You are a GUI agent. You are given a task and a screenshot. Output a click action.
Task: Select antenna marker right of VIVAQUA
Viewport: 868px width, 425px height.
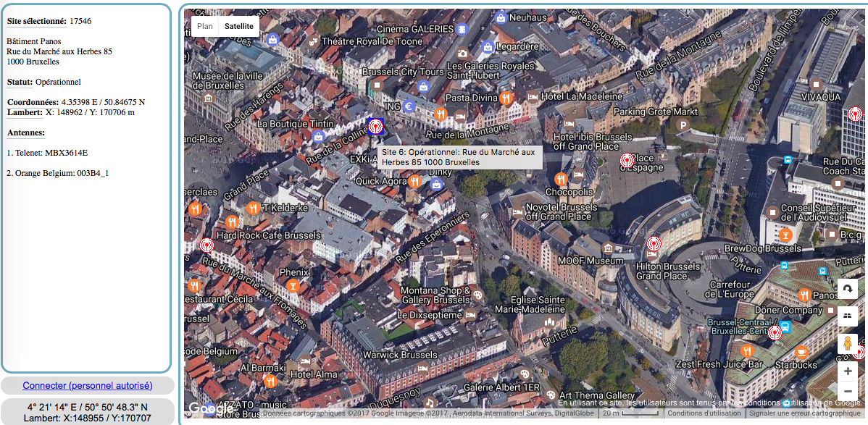[x=855, y=115]
